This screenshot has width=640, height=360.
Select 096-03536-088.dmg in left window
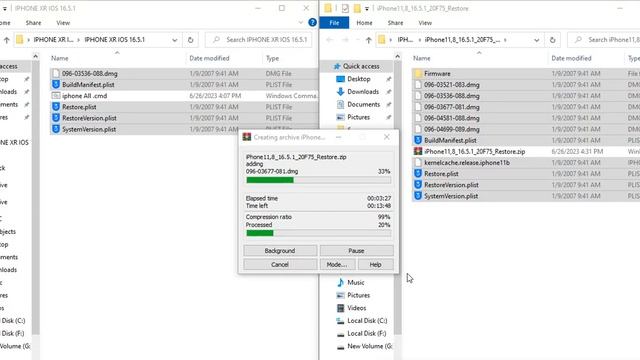89,73
